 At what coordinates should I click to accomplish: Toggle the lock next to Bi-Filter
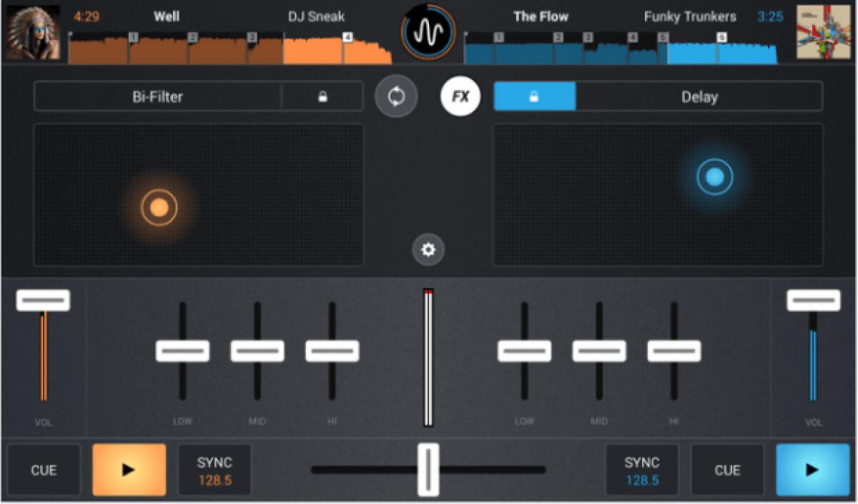click(x=323, y=97)
